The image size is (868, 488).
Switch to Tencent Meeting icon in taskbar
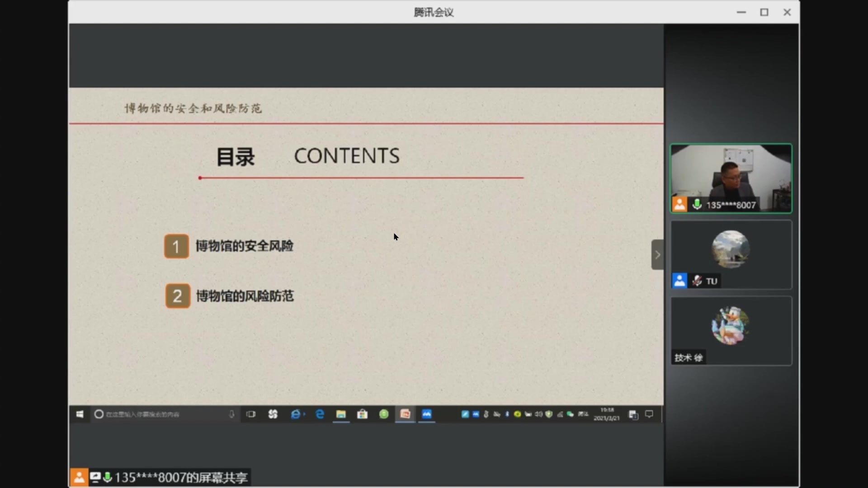427,414
